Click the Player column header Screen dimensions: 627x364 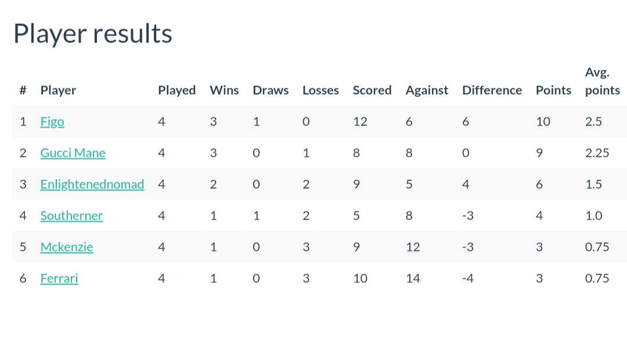tap(58, 91)
